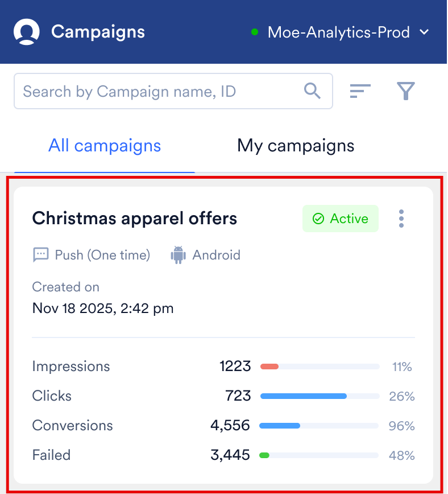448x494 pixels.
Task: Open the three-dot campaign options menu
Action: pos(401,219)
